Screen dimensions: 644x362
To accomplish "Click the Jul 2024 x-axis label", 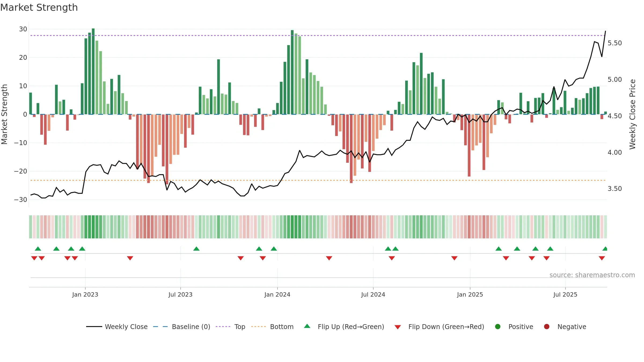I will (x=373, y=295).
